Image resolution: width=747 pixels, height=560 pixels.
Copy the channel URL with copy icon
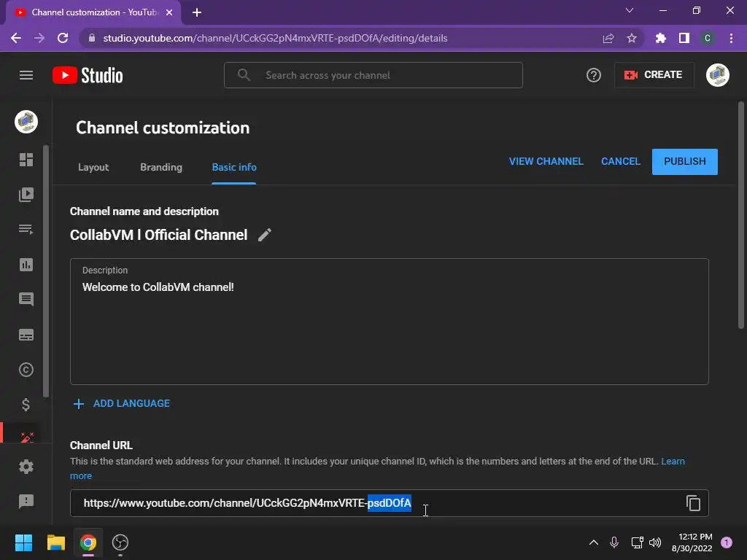point(693,503)
